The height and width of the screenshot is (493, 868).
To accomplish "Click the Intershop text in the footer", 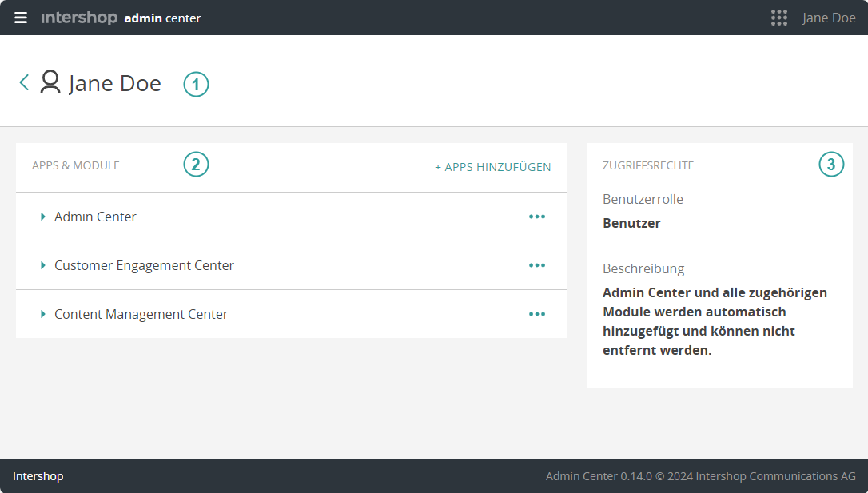I will coord(38,476).
